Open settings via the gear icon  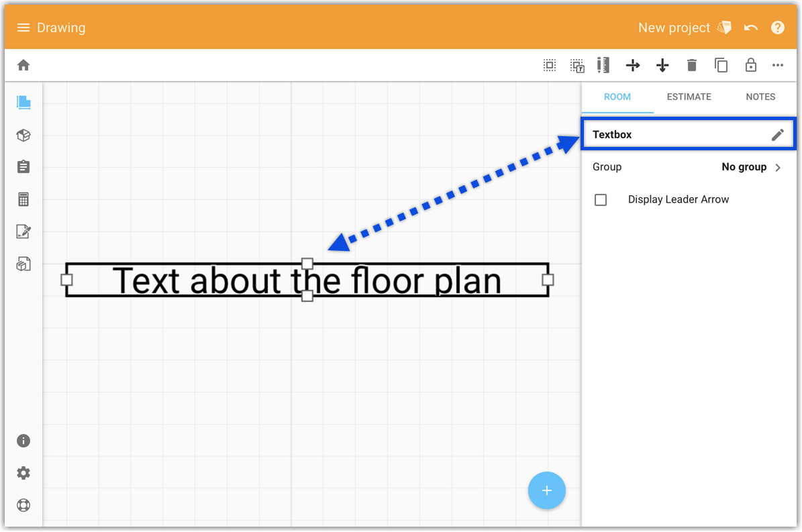(23, 473)
